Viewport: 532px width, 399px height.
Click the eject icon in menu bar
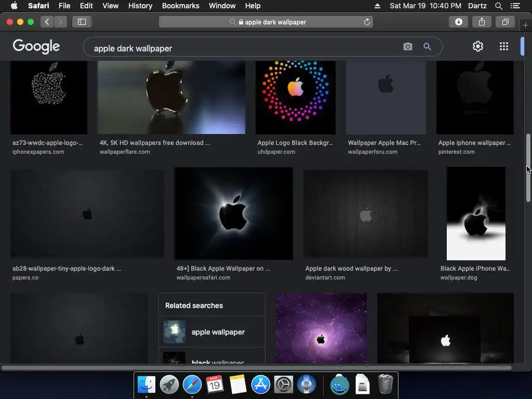(377, 6)
